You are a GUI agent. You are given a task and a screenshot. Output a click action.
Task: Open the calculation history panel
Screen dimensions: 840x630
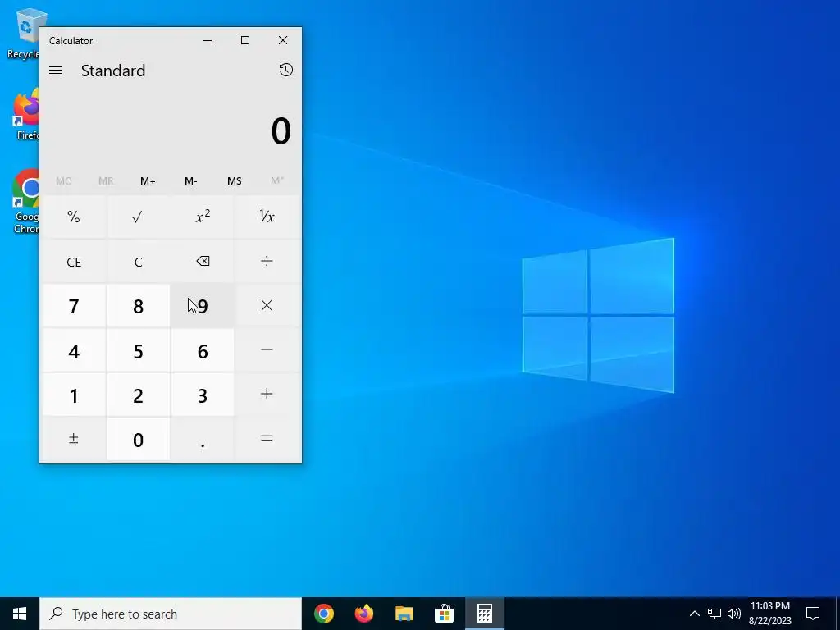click(x=286, y=71)
